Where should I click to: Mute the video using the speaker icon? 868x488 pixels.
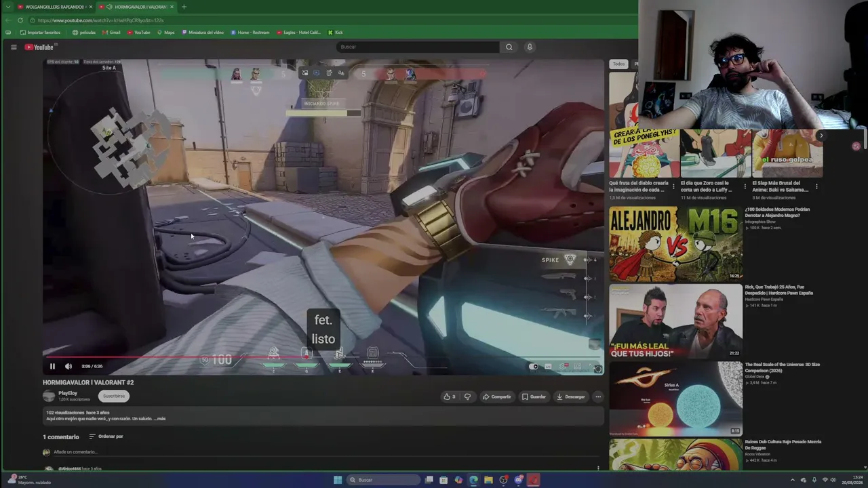click(x=68, y=366)
